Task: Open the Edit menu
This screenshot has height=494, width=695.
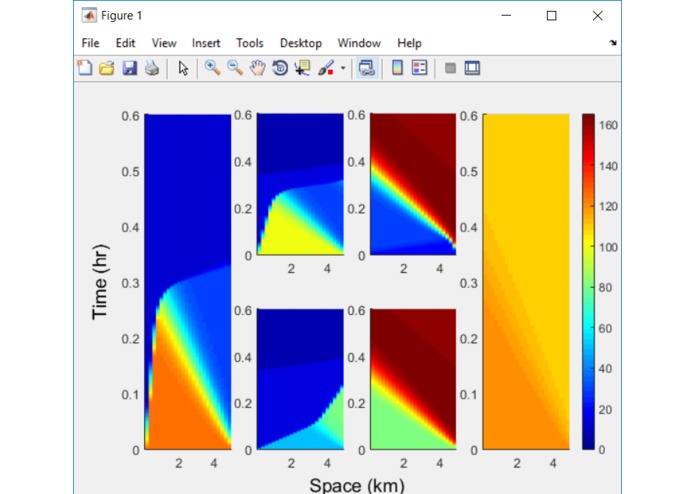Action: (125, 43)
